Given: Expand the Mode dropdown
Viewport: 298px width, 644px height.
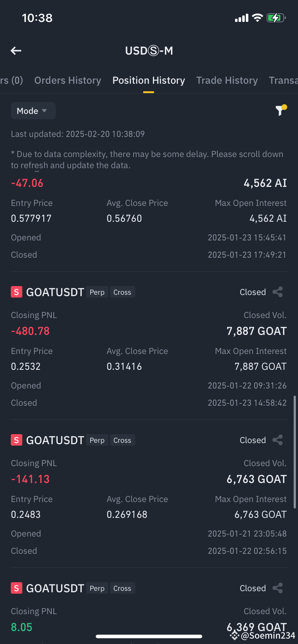Looking at the screenshot, I should 33,111.
